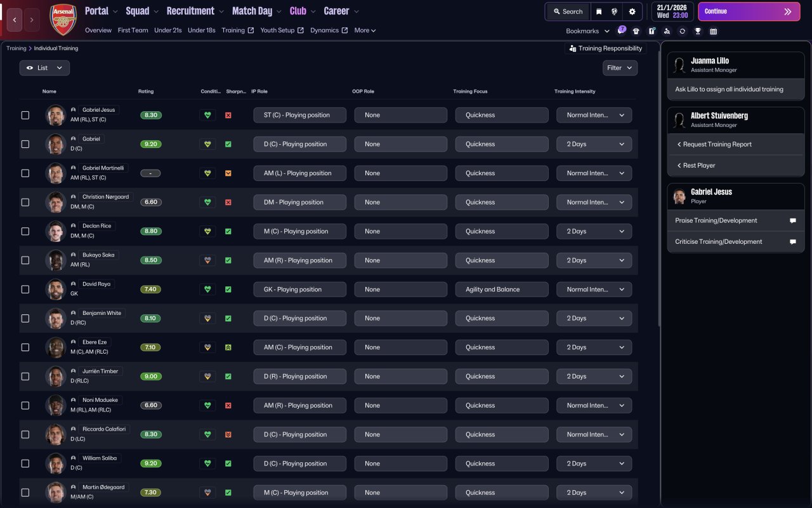Open the calendar schedule shortcut icon

(713, 31)
